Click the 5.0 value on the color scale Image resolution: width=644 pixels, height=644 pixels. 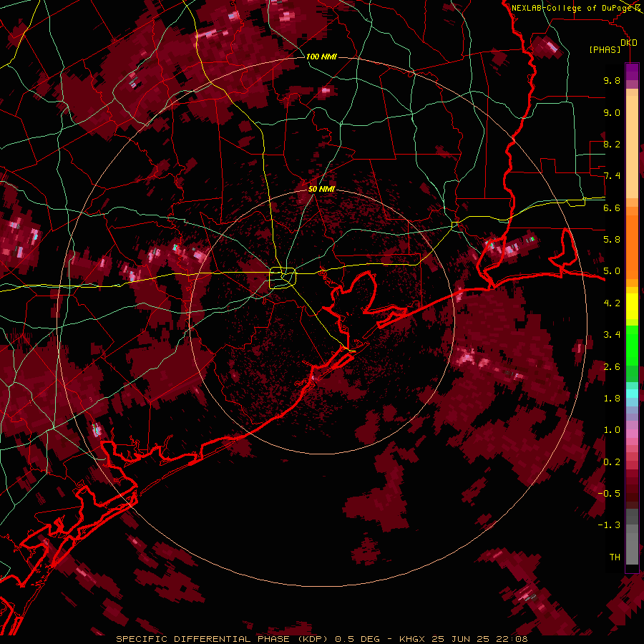612,271
